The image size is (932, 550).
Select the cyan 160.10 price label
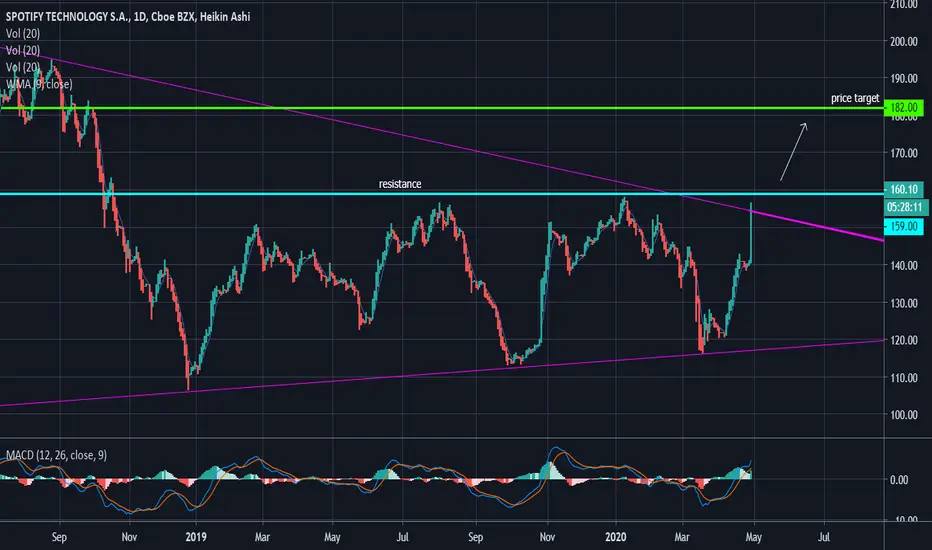point(903,190)
